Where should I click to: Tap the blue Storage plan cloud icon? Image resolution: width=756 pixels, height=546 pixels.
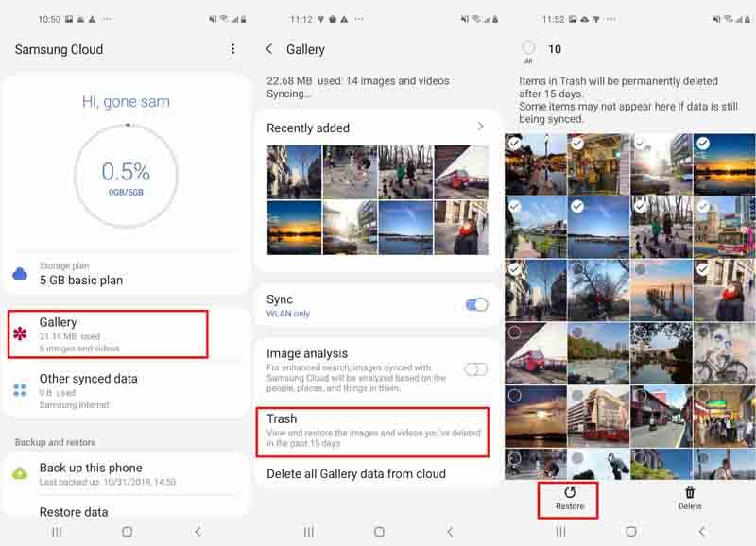21,274
